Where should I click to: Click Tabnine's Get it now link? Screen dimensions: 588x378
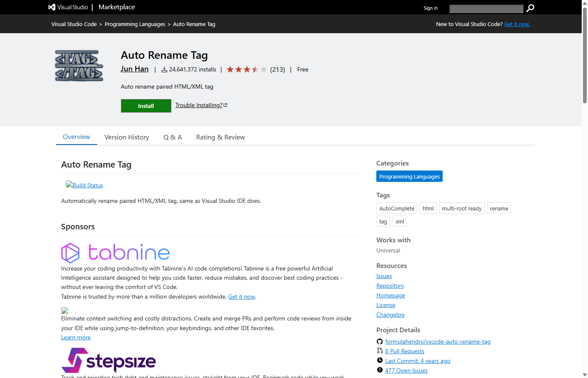click(x=241, y=297)
